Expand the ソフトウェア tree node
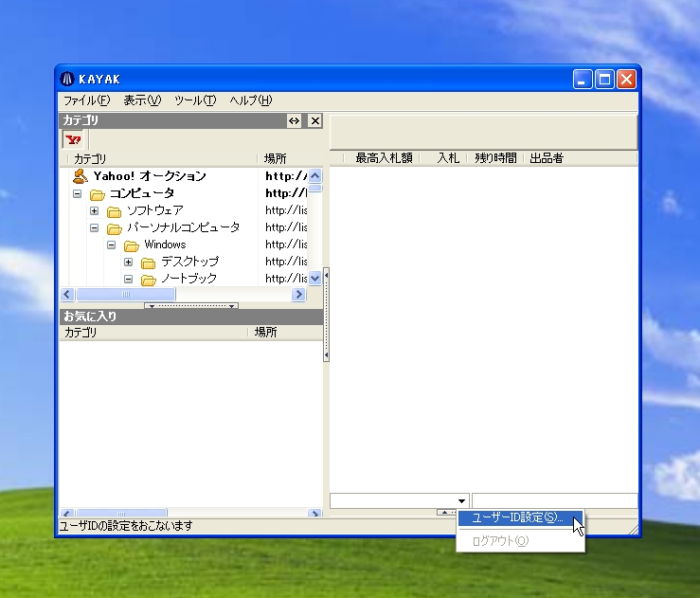Viewport: 700px width, 598px height. 94,210
